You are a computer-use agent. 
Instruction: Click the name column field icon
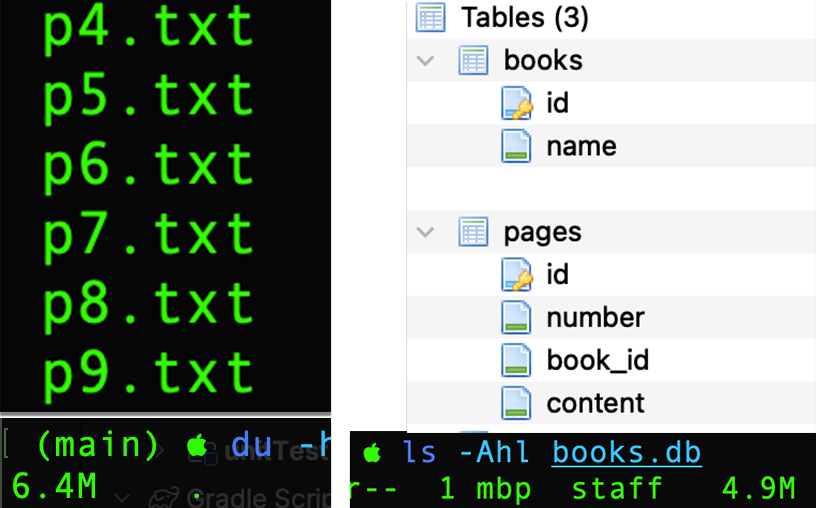pos(516,146)
